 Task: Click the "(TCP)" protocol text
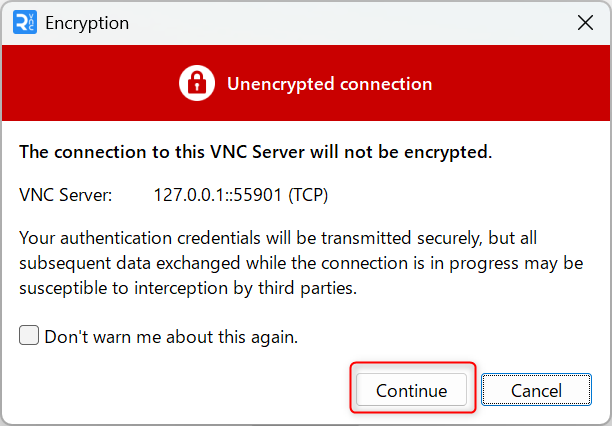point(308,195)
